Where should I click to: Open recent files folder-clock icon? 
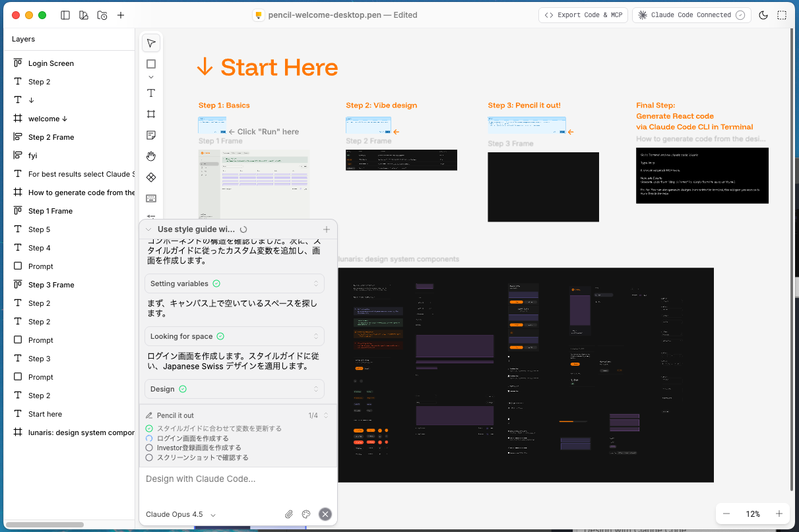coord(102,15)
